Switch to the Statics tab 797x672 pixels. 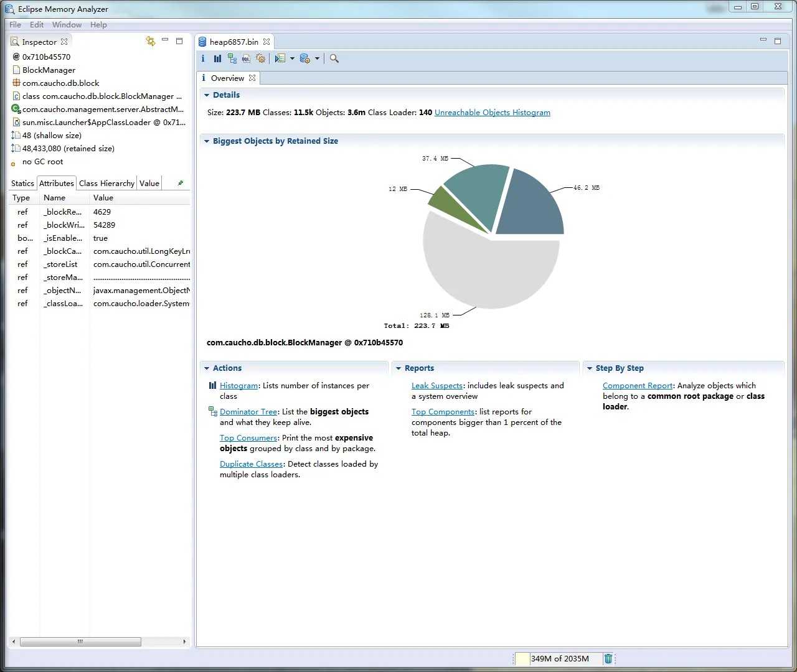click(x=22, y=183)
